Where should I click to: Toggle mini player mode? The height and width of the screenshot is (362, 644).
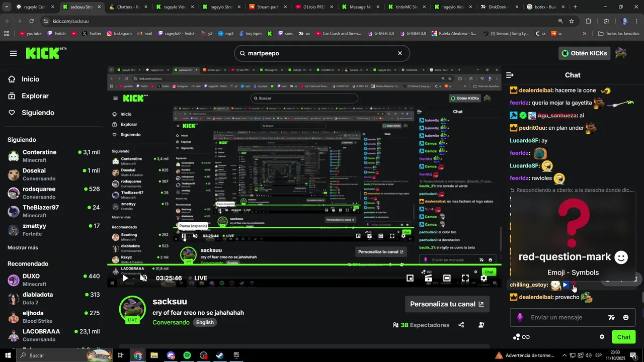[x=410, y=278]
